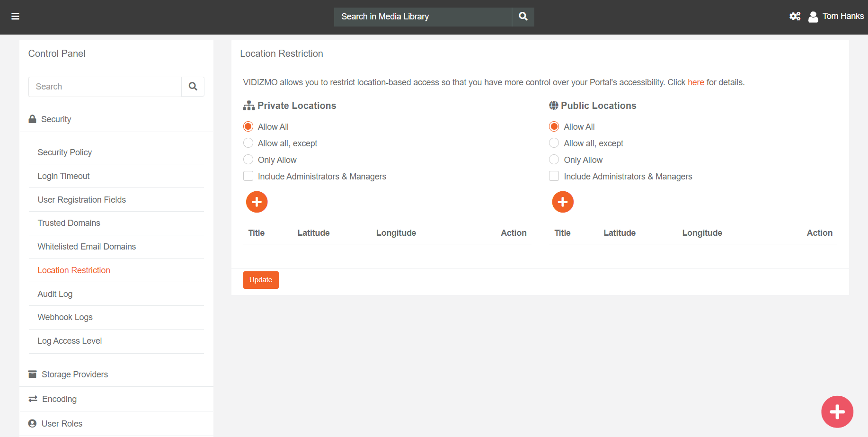Select Private Locations 'Allow all, except' option
The height and width of the screenshot is (437, 868).
[x=248, y=143]
